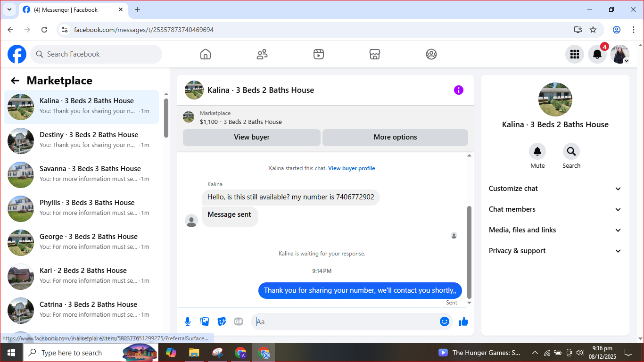Open Savanna · 3 Beds 3 Baths House chat
Screen dimensions: 644x362
point(81,175)
